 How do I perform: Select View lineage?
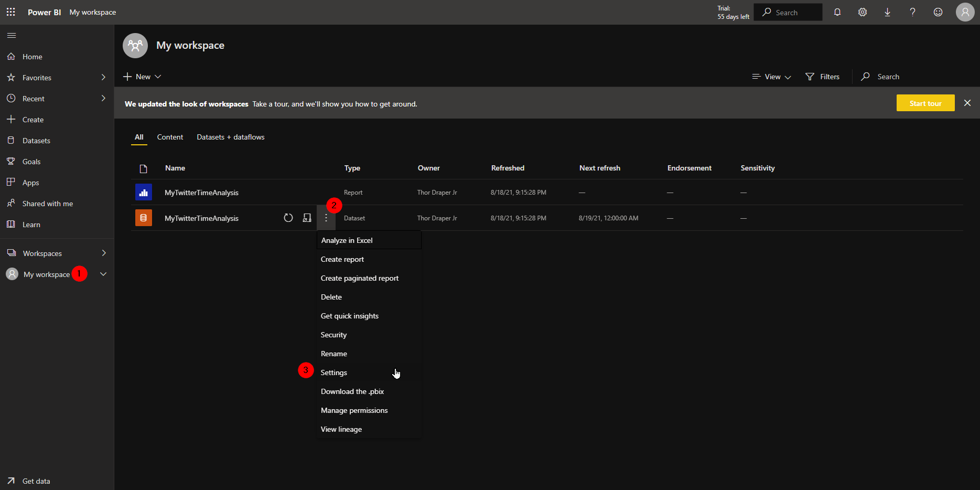(x=369, y=429)
